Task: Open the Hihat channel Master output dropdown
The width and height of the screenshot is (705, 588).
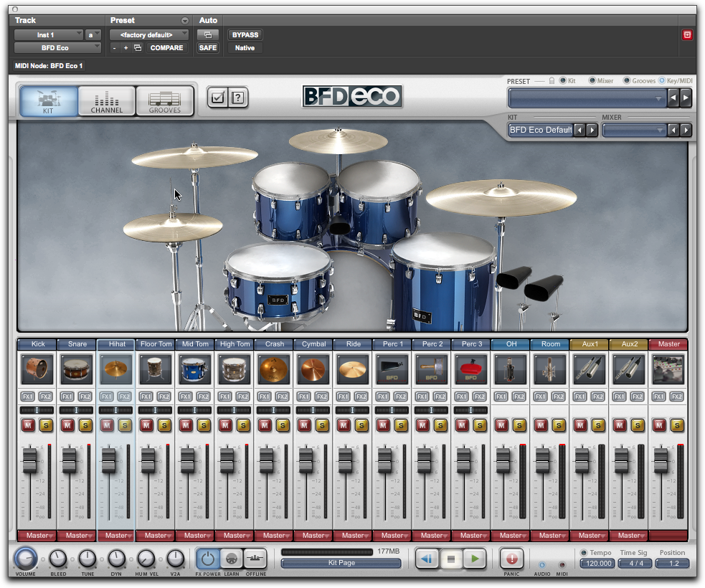Action: click(x=115, y=536)
